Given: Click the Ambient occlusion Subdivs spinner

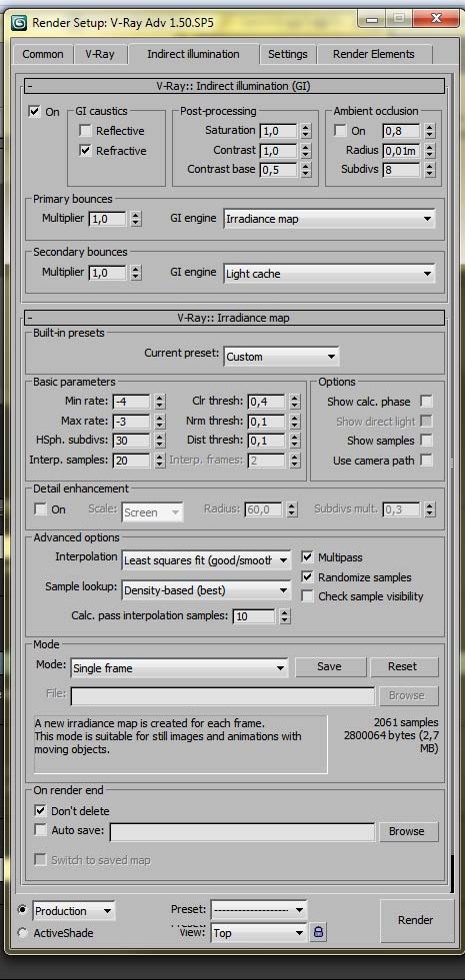Looking at the screenshot, I should click(429, 170).
